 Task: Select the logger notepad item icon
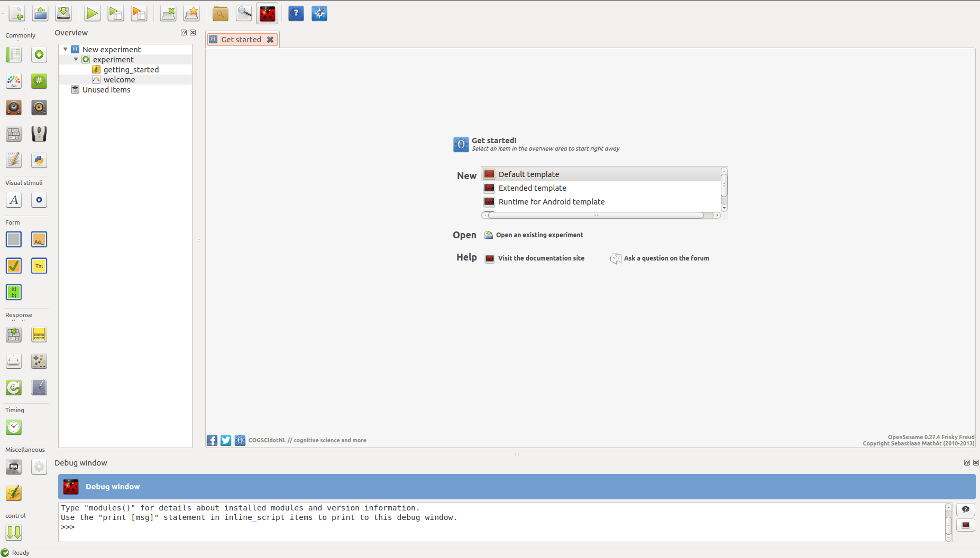[14, 160]
